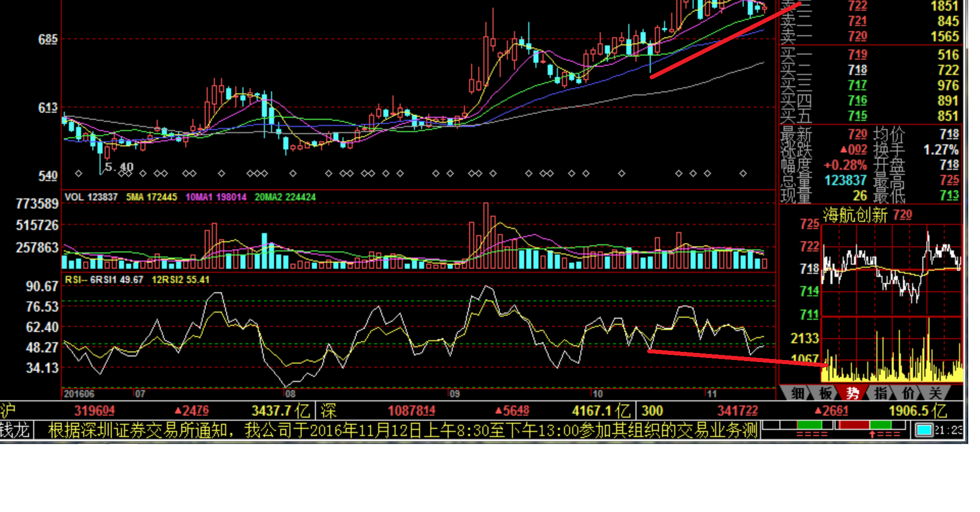Click the 钱龙 label in the status bar
This screenshot has height=512, width=980.
[15, 430]
